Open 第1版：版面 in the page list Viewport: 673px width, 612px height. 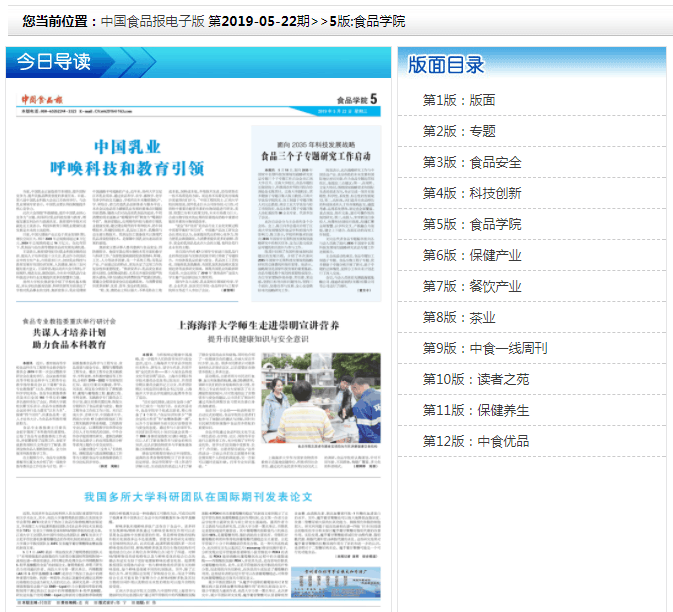point(459,100)
